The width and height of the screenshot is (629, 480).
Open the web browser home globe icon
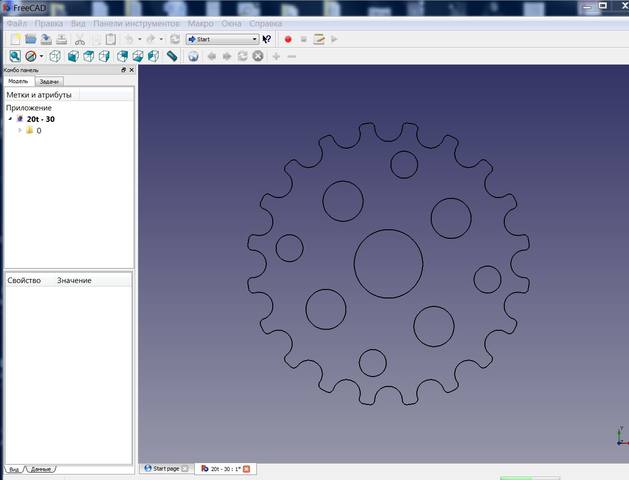pos(193,57)
